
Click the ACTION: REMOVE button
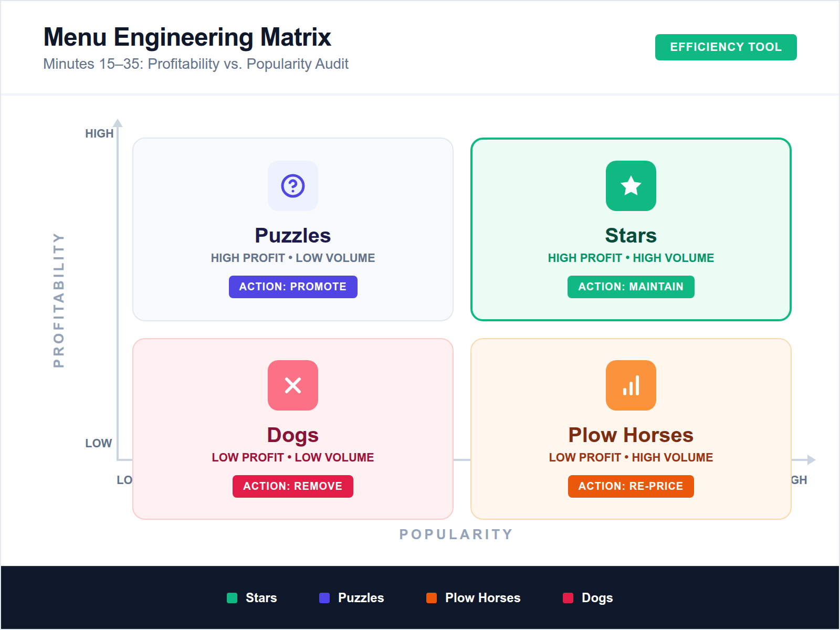pos(292,486)
